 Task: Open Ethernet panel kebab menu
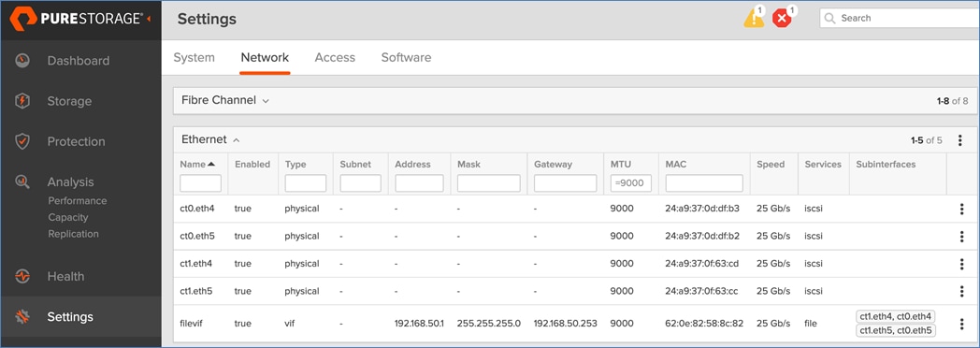point(960,140)
